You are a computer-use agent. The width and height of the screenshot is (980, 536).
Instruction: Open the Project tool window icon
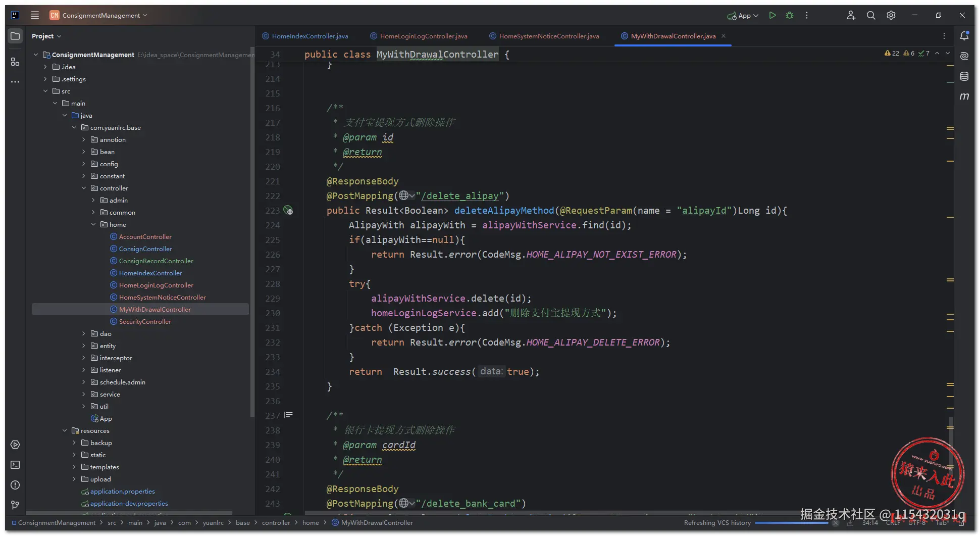point(15,36)
